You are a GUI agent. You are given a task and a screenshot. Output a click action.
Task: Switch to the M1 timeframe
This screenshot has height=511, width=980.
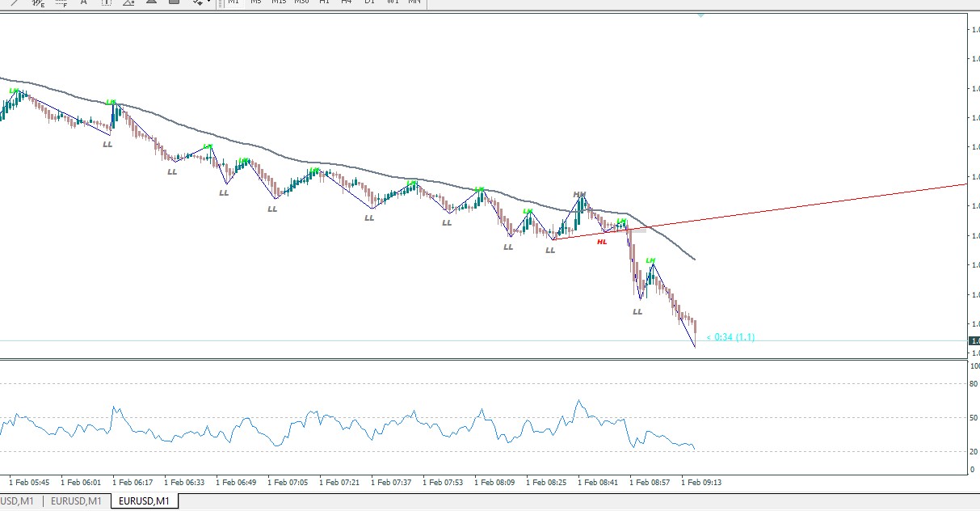(x=233, y=2)
